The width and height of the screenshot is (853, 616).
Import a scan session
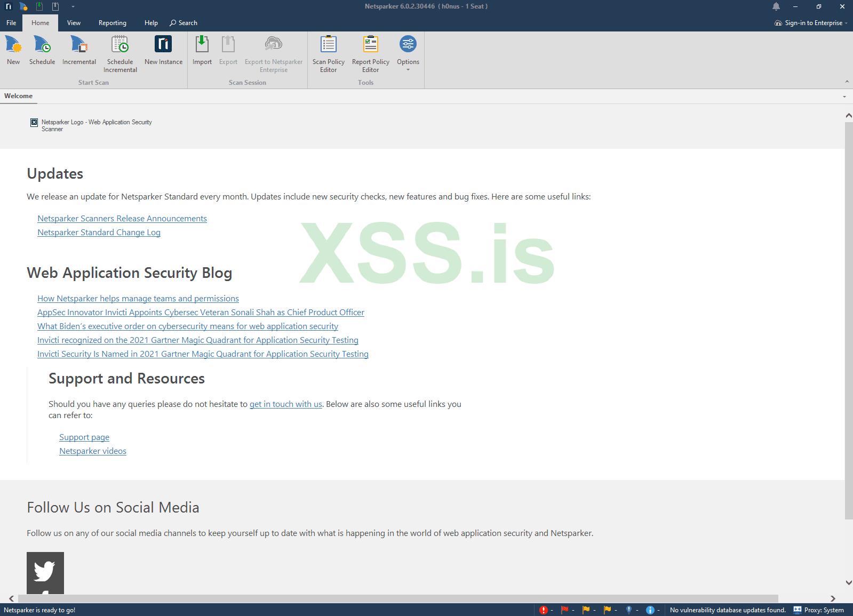202,50
